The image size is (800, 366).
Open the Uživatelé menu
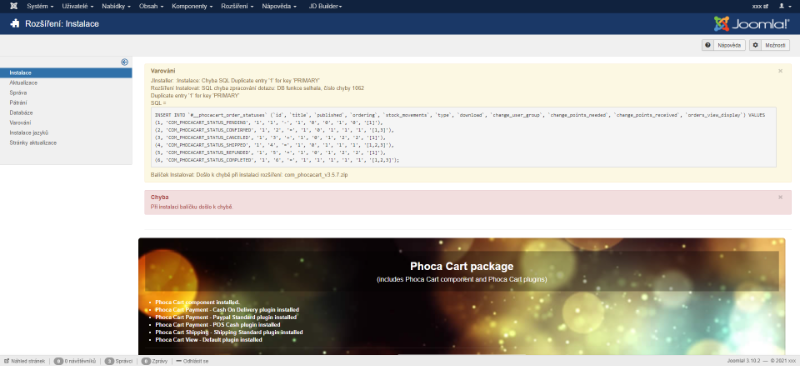pos(78,6)
